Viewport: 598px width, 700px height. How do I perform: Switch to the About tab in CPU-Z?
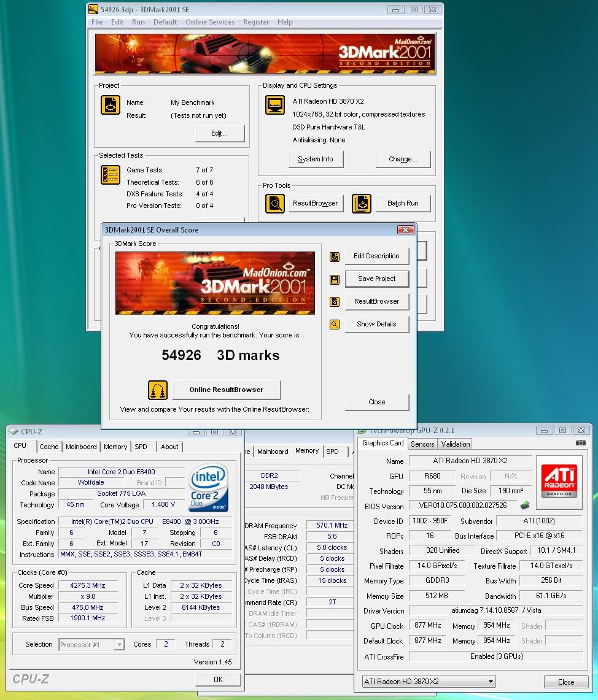click(169, 447)
